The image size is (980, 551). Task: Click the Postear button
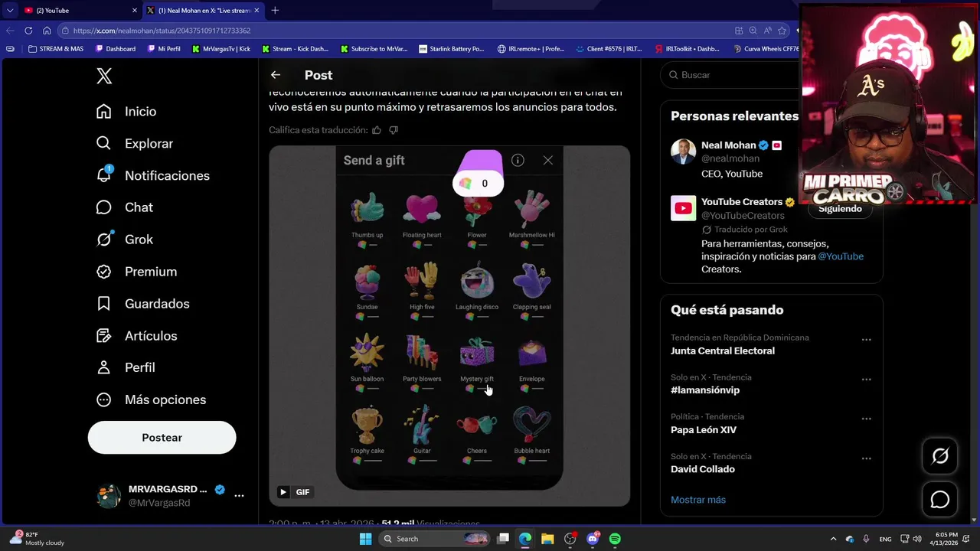coord(162,438)
